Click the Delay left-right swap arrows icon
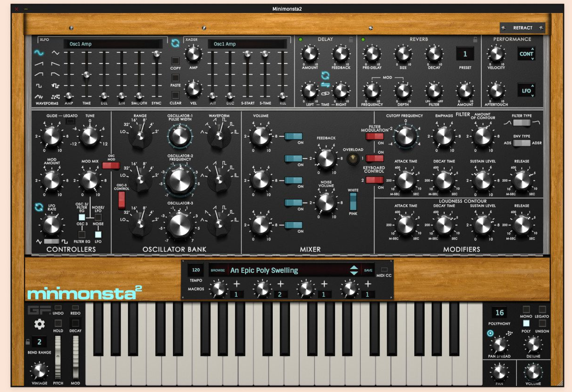The width and height of the screenshot is (572, 392). coord(325,85)
